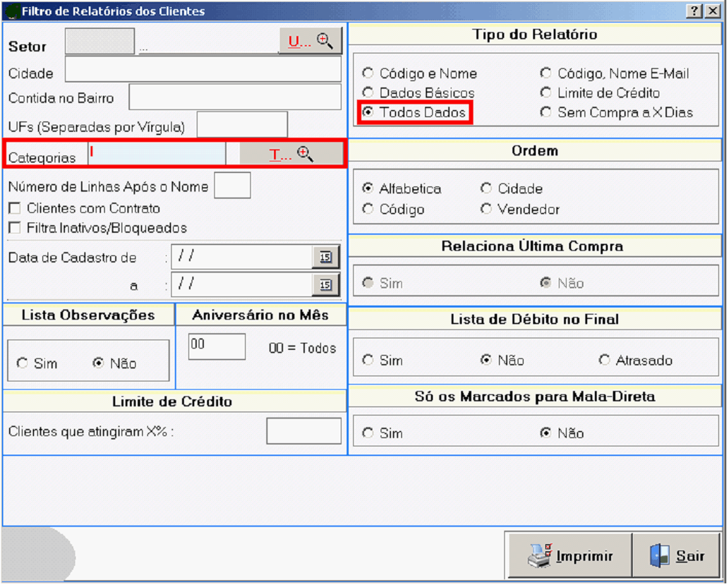Click the Sair exit door button

pyautogui.click(x=677, y=556)
